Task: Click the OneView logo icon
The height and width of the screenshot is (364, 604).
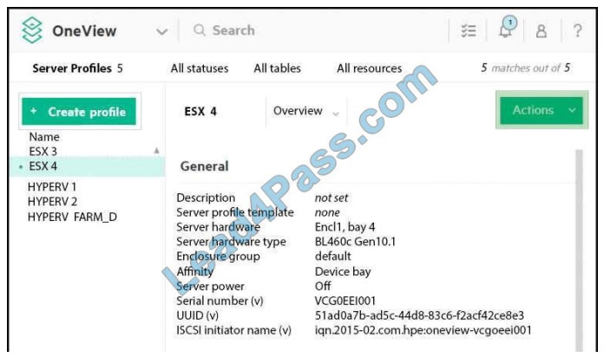Action: tap(31, 30)
